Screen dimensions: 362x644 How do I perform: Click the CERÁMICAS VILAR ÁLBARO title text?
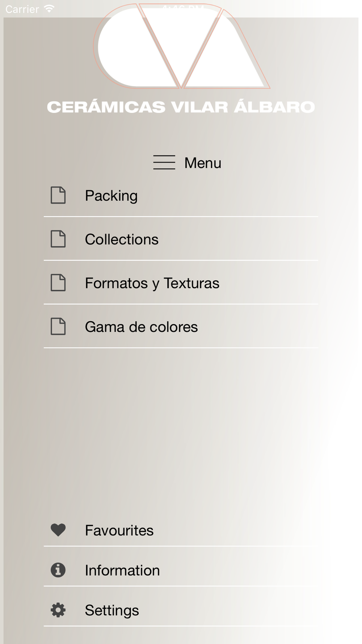pos(181,107)
